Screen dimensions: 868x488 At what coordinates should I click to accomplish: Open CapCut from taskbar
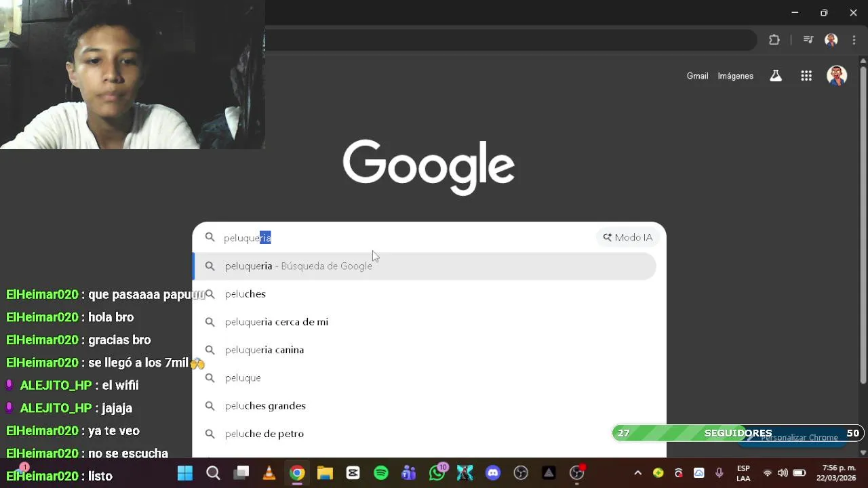tap(353, 473)
